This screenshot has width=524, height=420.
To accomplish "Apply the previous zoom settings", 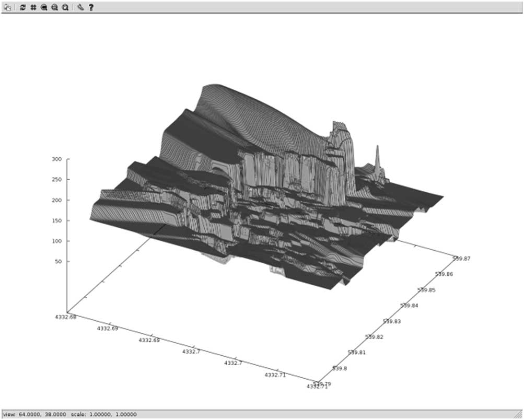I will (44, 8).
